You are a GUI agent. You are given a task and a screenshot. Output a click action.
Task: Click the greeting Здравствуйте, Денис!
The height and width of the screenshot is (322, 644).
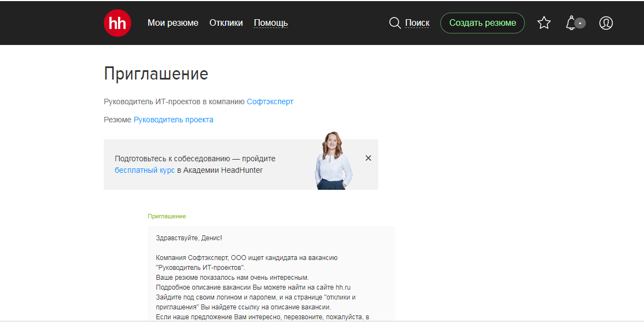pyautogui.click(x=189, y=238)
